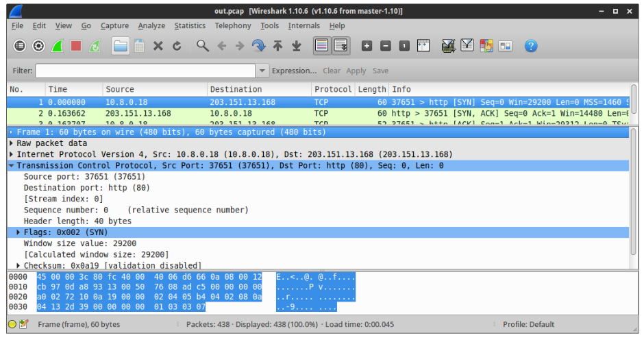The width and height of the screenshot is (644, 342).
Task: Select the Source port: 37651 line
Action: click(84, 177)
